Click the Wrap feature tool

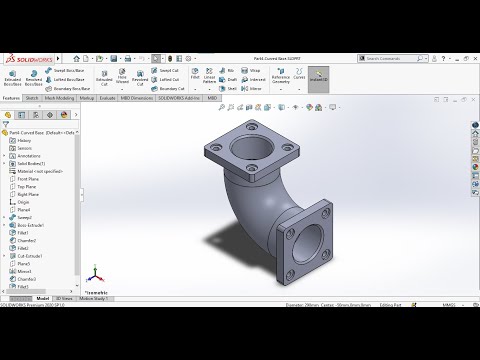pyautogui.click(x=251, y=71)
